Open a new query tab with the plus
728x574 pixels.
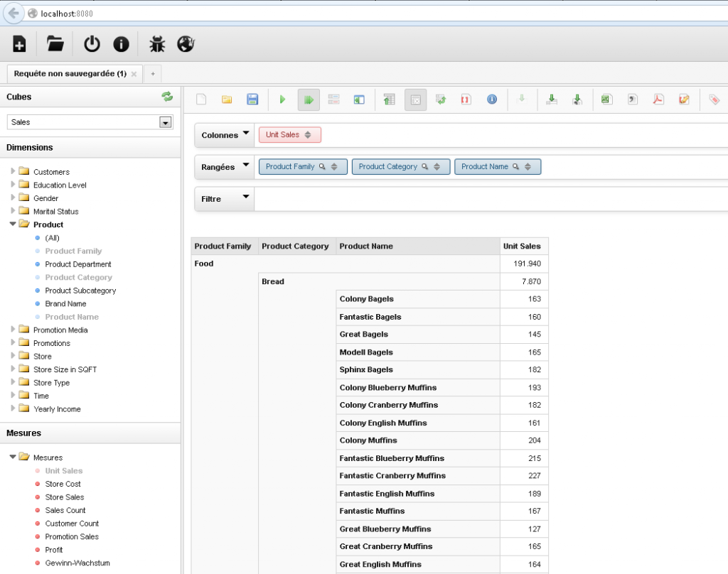[152, 73]
